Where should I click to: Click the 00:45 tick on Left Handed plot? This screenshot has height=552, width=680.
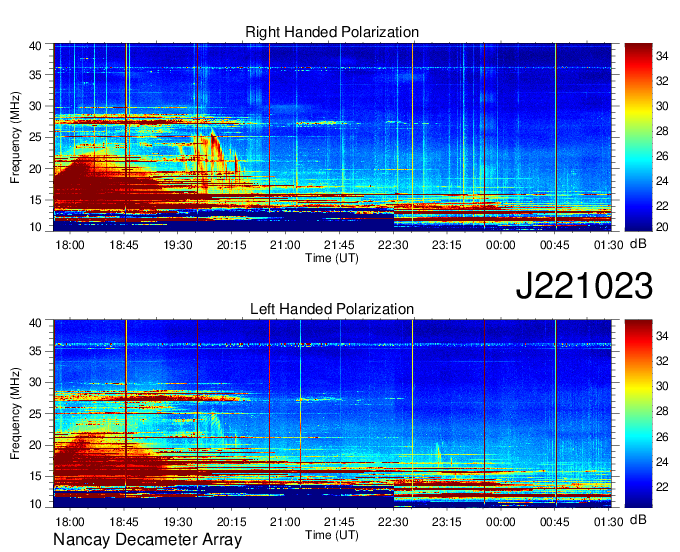pyautogui.click(x=554, y=522)
